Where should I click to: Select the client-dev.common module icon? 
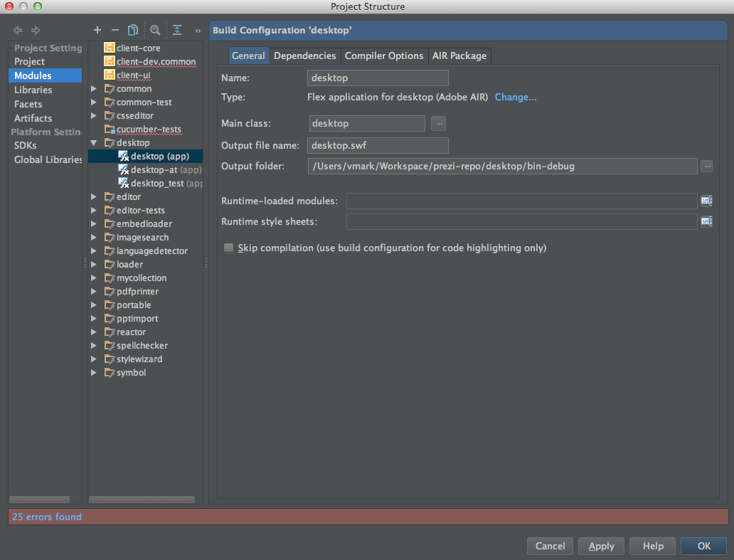110,61
